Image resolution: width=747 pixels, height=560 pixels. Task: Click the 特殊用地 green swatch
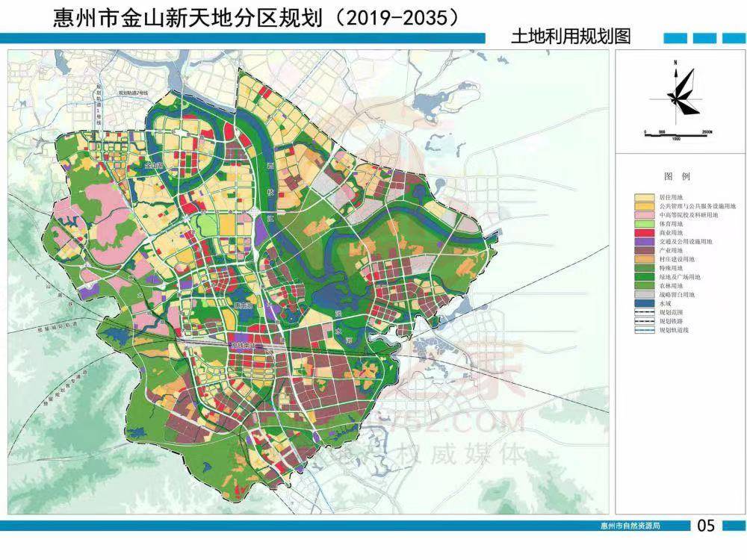coord(644,268)
